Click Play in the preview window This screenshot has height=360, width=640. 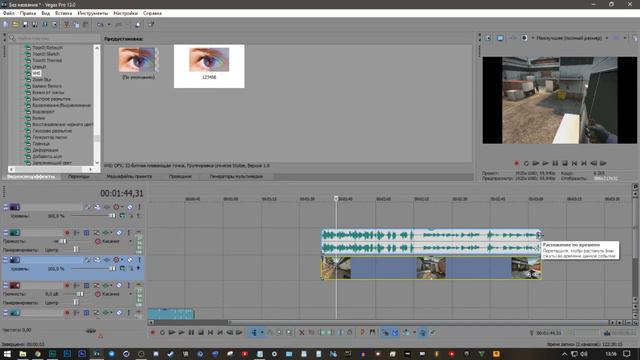(x=546, y=163)
